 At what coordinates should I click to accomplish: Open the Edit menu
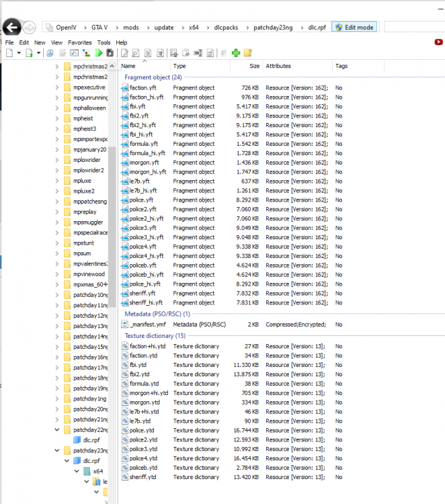[x=24, y=42]
